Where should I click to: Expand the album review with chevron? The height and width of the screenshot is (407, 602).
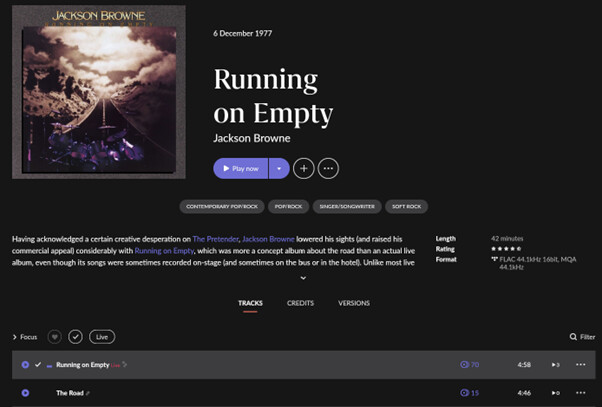[x=303, y=278]
